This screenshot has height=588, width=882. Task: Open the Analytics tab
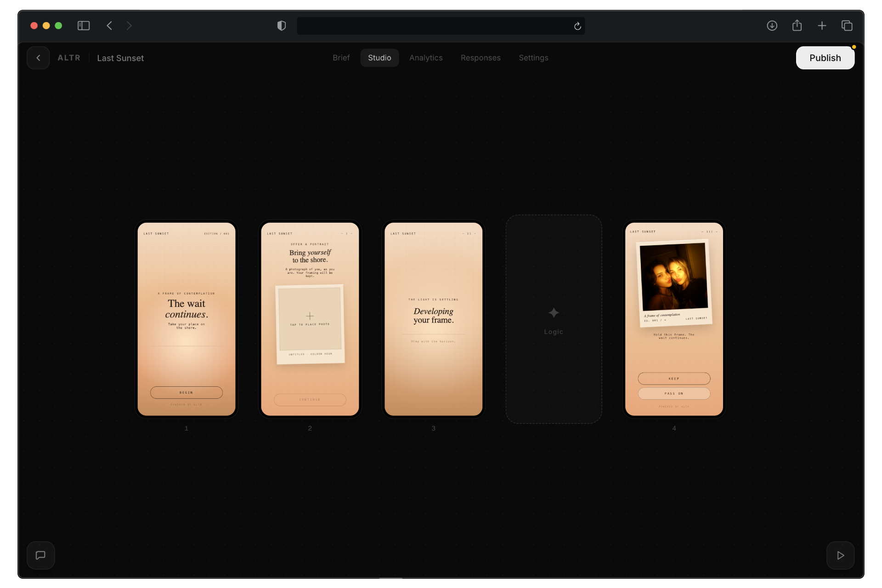pos(426,58)
